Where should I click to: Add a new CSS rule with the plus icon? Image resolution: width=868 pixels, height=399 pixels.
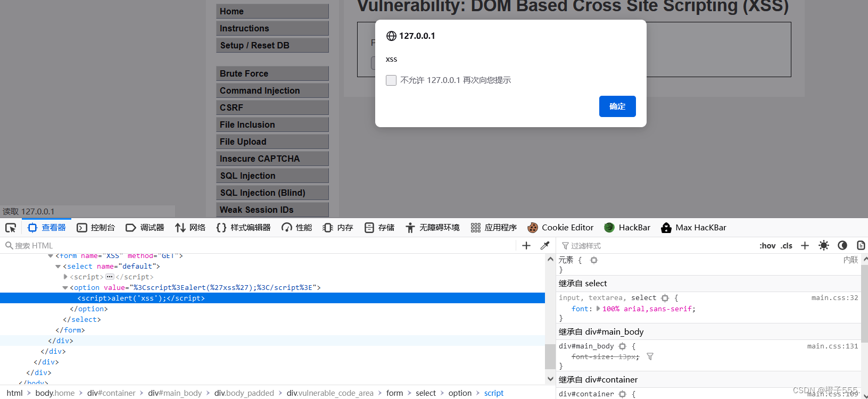805,246
